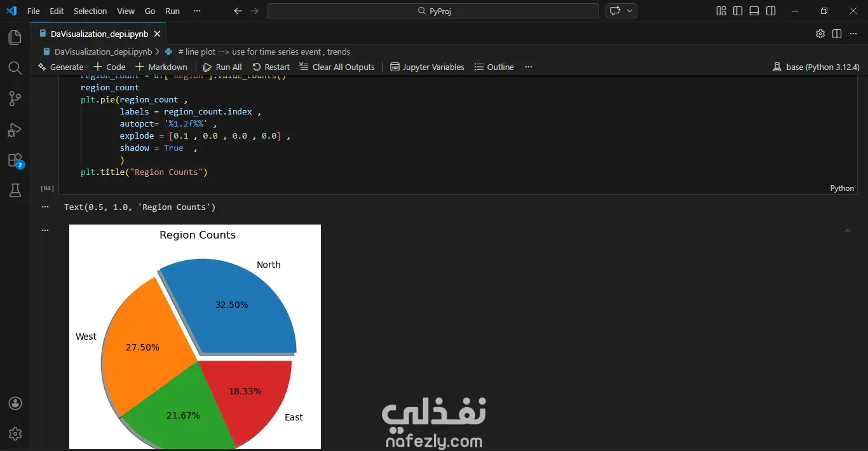Click Generate in notebook toolbar
This screenshot has height=451, width=868.
point(60,67)
